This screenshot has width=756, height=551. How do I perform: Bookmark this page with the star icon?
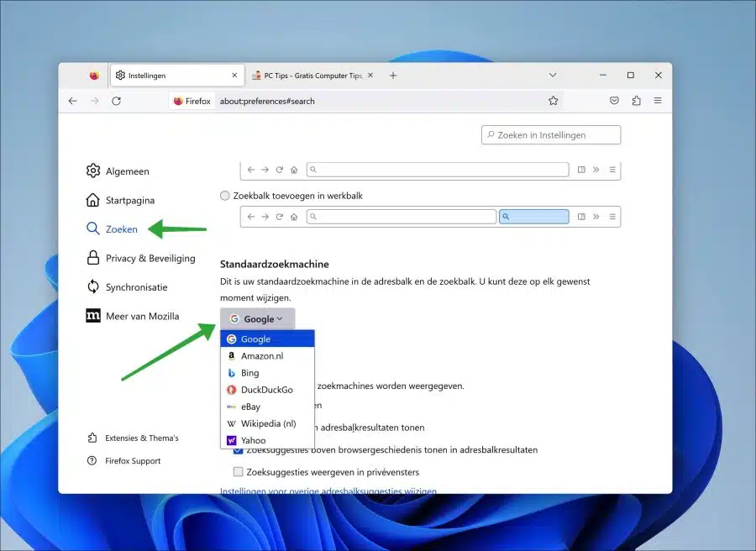[x=553, y=101]
